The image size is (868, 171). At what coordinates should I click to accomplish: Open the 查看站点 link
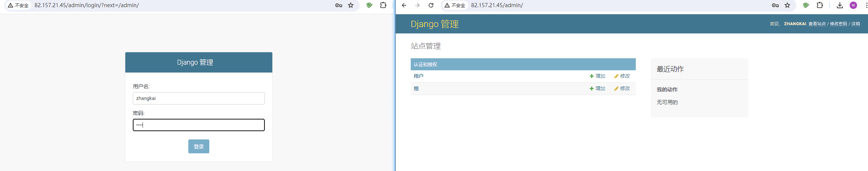click(x=817, y=24)
